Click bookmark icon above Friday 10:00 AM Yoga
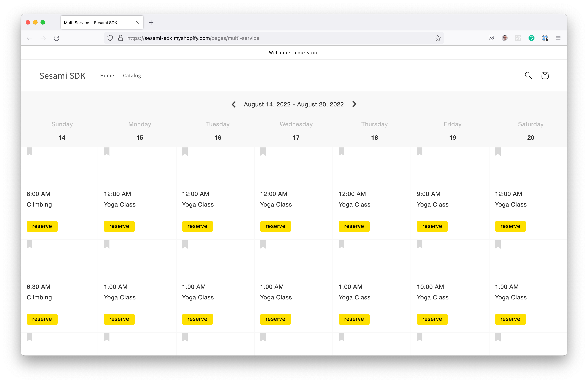This screenshot has height=383, width=588. coord(419,244)
